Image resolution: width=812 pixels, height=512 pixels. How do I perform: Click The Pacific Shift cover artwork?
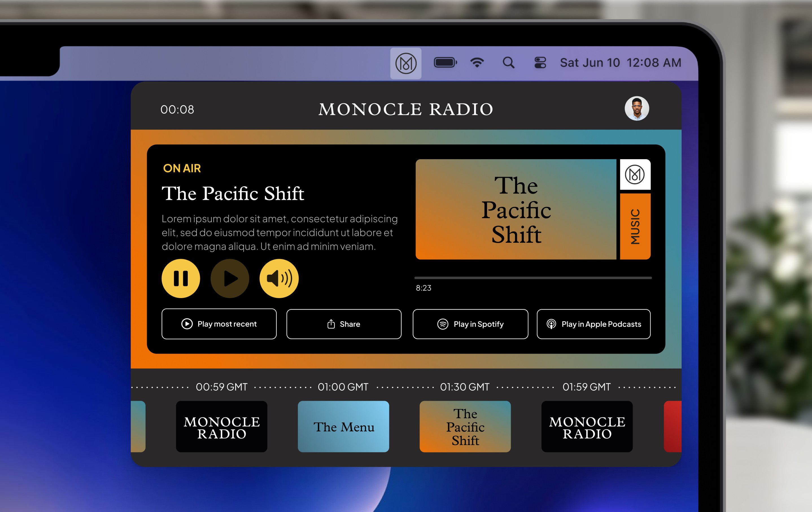pos(516,209)
